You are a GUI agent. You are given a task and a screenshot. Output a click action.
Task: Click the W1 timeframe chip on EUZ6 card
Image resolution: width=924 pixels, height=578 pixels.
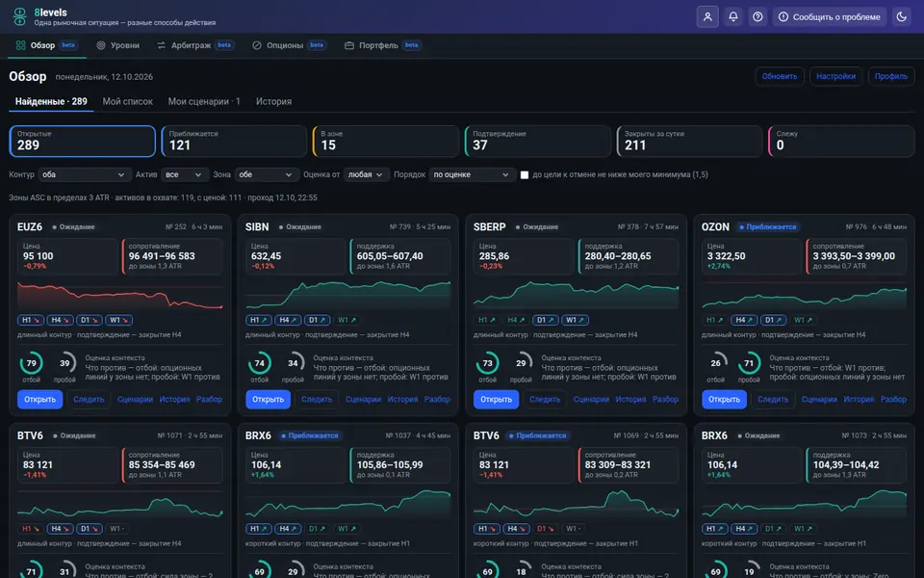coord(118,320)
